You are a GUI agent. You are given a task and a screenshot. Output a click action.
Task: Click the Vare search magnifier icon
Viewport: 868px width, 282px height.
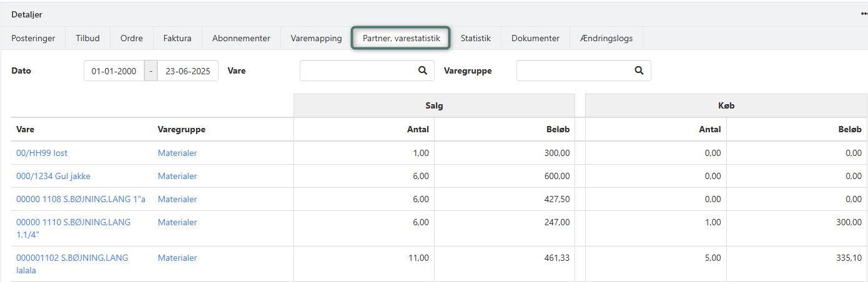[423, 70]
